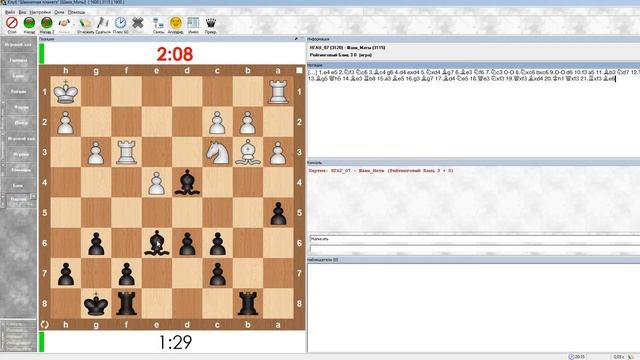Click the info window layout toolbar icon

[x=193, y=23]
